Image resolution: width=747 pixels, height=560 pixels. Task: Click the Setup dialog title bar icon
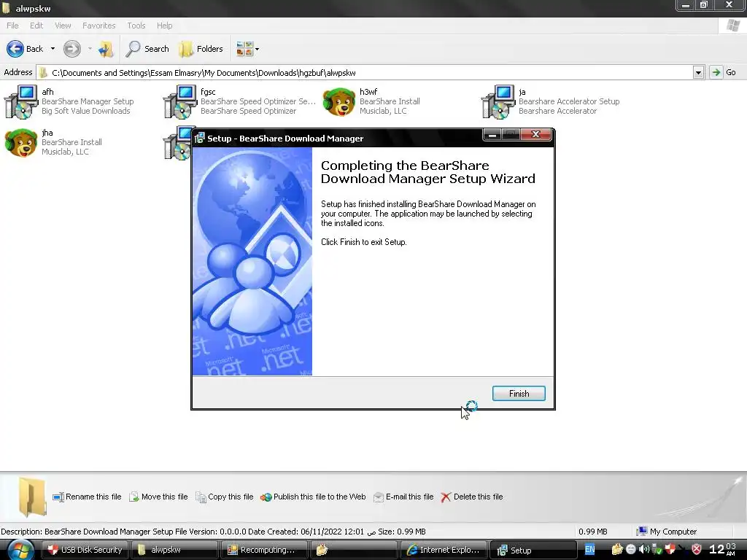click(199, 138)
